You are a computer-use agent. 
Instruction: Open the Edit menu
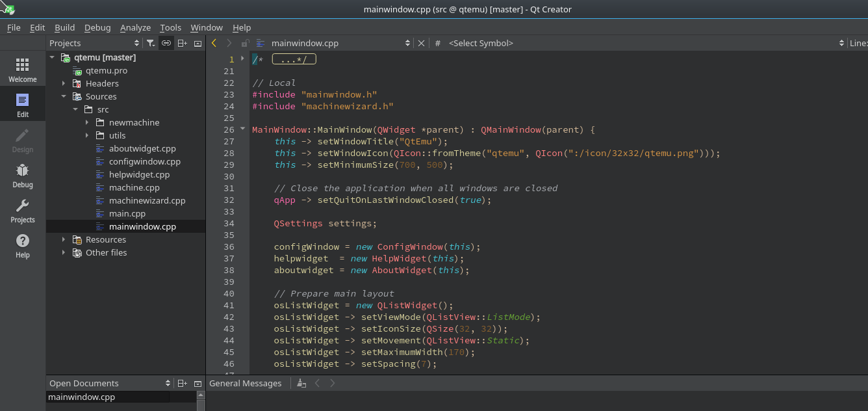(38, 27)
